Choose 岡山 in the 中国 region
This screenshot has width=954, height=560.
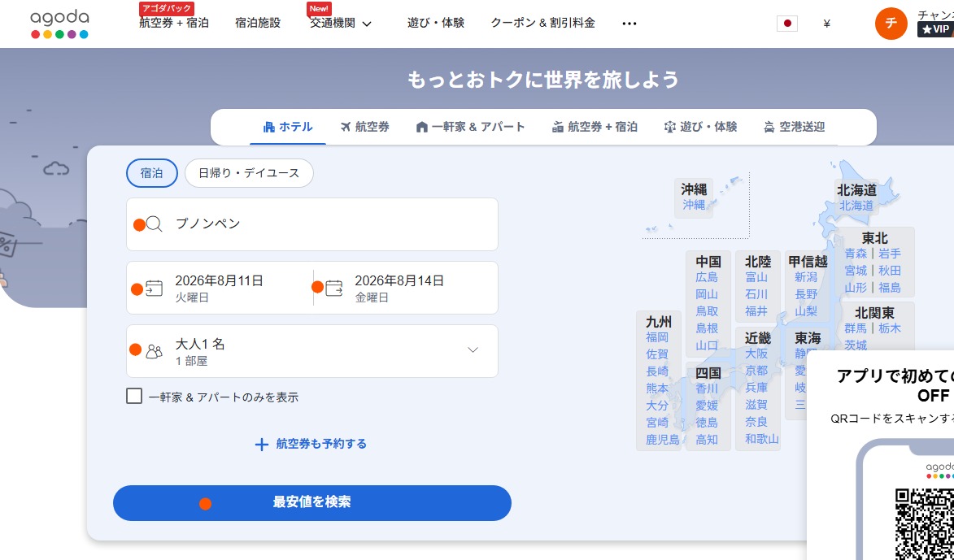click(x=707, y=294)
